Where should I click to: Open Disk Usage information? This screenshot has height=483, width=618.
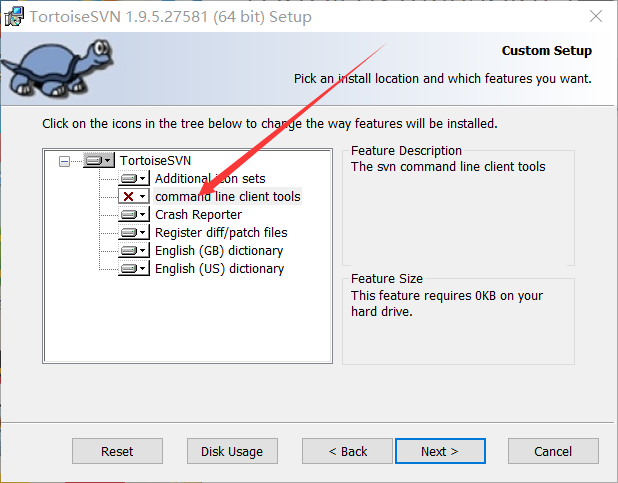click(x=232, y=451)
